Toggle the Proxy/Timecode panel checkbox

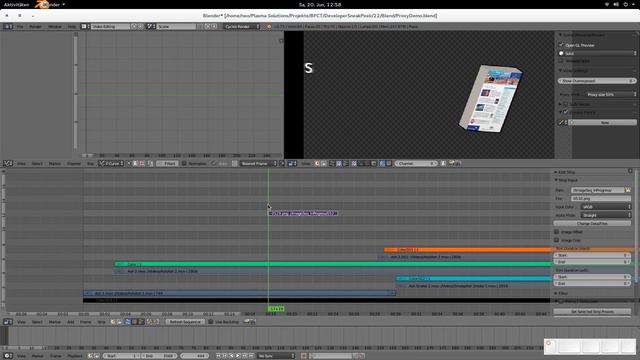click(x=561, y=301)
